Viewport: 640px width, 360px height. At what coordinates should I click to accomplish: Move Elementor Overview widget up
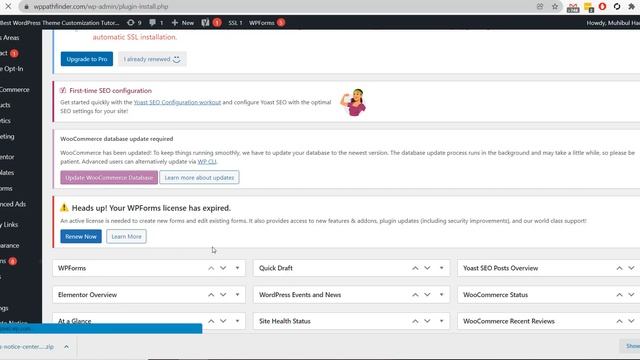(211, 295)
